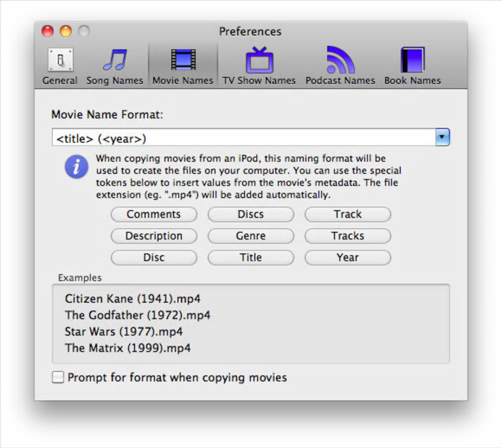Image resolution: width=502 pixels, height=448 pixels.
Task: Enable Prompt for format when copying movies
Action: pyautogui.click(x=58, y=377)
